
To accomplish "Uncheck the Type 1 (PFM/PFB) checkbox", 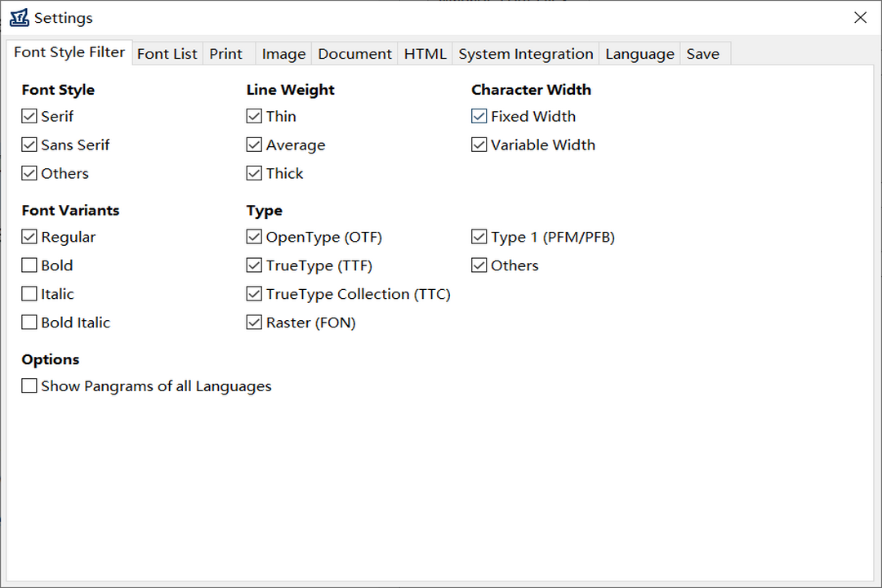I will (x=479, y=238).
